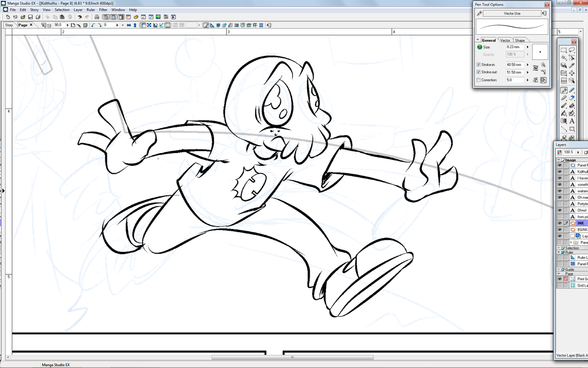Select the Pen tool in Tools palette

coord(564,90)
